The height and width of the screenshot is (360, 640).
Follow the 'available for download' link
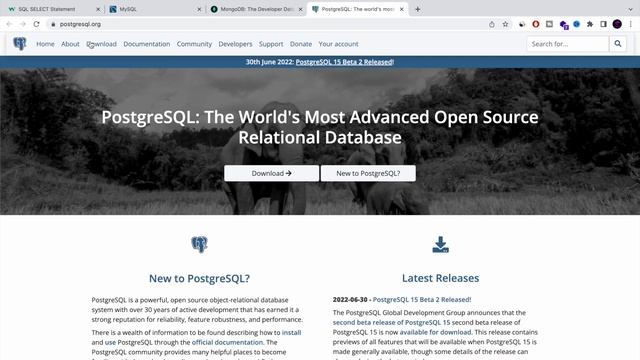[435, 332]
